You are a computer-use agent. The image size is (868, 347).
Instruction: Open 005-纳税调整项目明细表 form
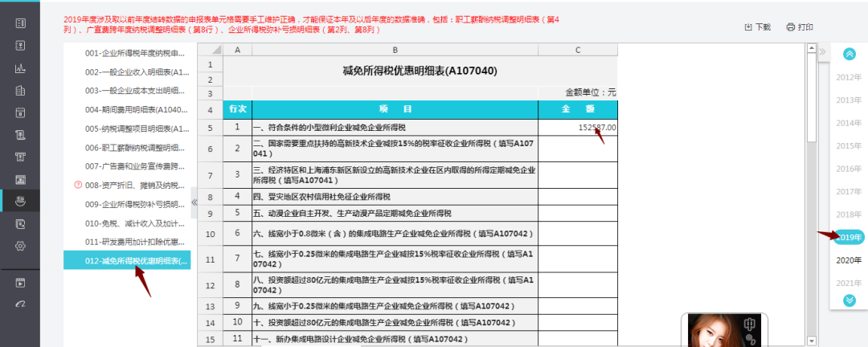tap(135, 129)
